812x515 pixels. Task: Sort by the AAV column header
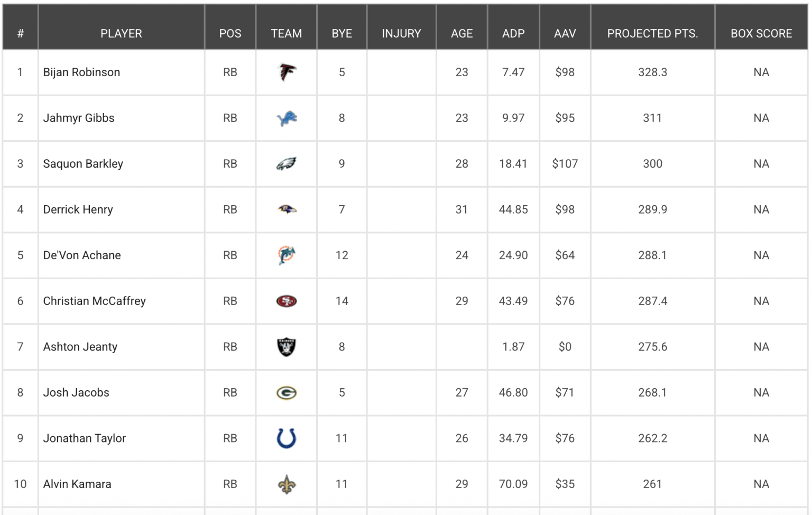565,33
